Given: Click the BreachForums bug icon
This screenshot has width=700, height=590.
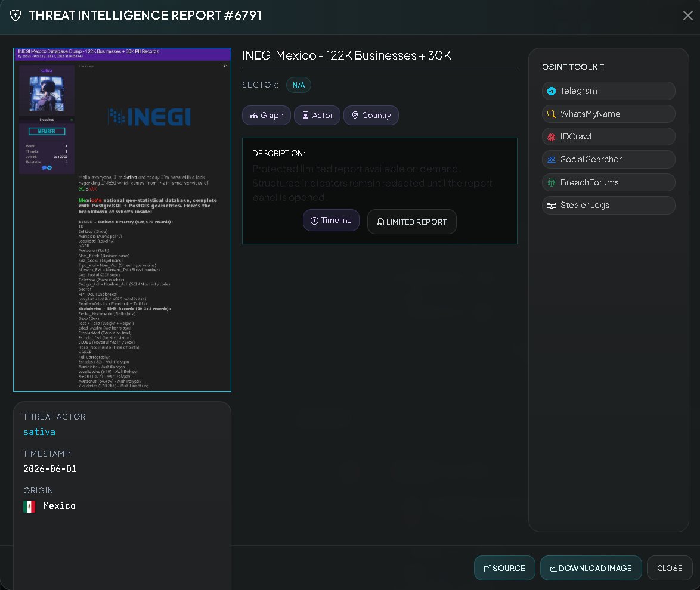Looking at the screenshot, I should click(x=552, y=182).
